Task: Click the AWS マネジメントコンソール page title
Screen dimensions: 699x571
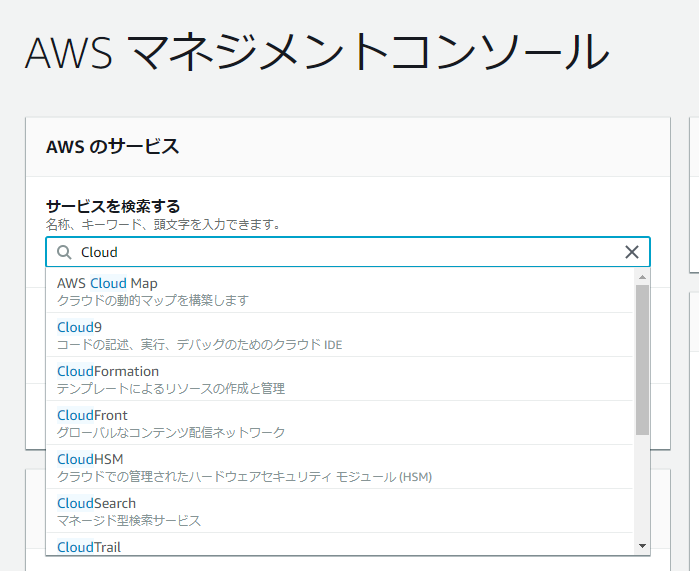Action: tap(317, 52)
